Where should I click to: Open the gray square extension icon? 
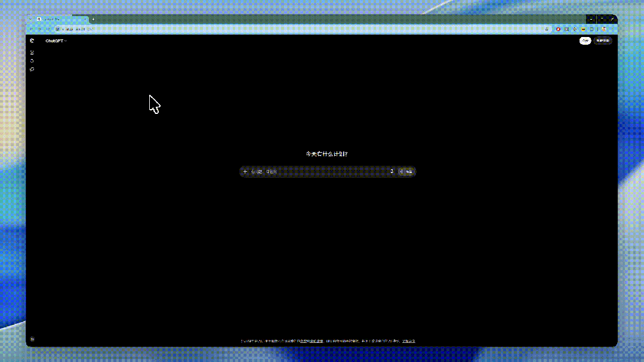pos(567,29)
